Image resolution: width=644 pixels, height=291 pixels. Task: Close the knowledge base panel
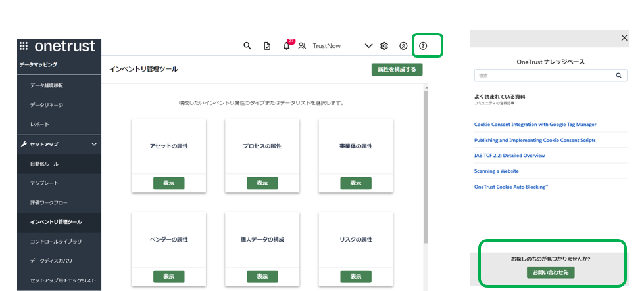tap(624, 38)
